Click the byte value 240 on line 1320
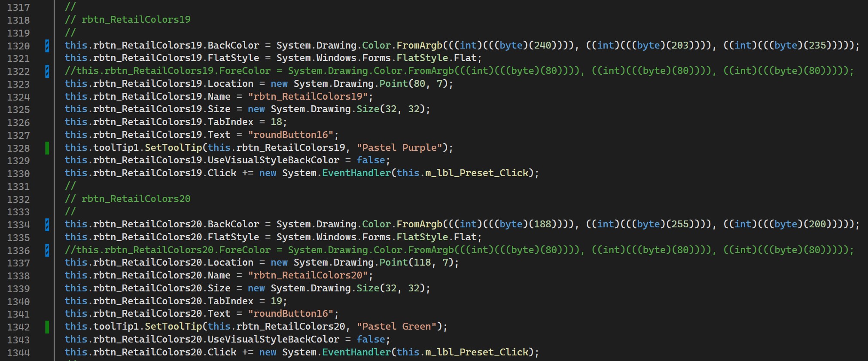The width and height of the screenshot is (868, 361). click(x=542, y=46)
